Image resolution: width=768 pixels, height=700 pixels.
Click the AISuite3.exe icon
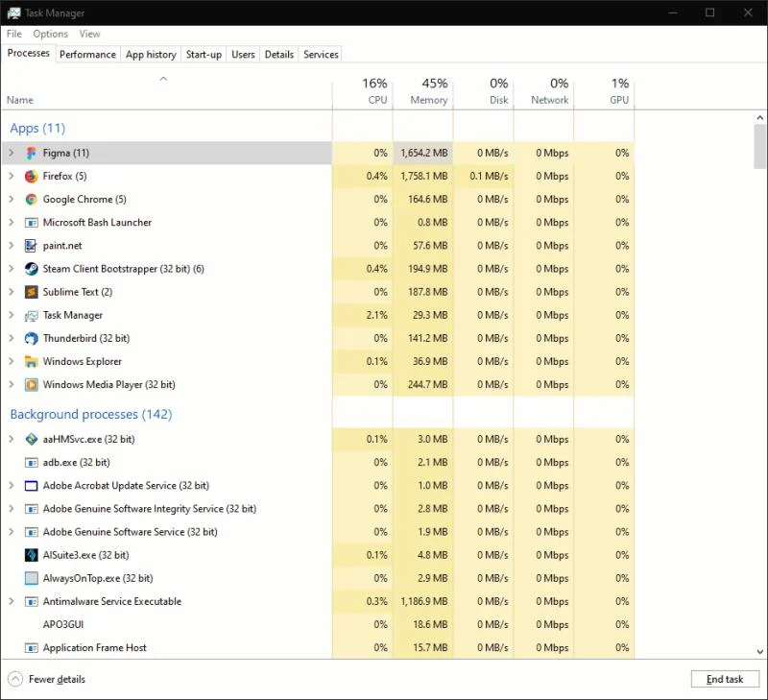pos(32,555)
